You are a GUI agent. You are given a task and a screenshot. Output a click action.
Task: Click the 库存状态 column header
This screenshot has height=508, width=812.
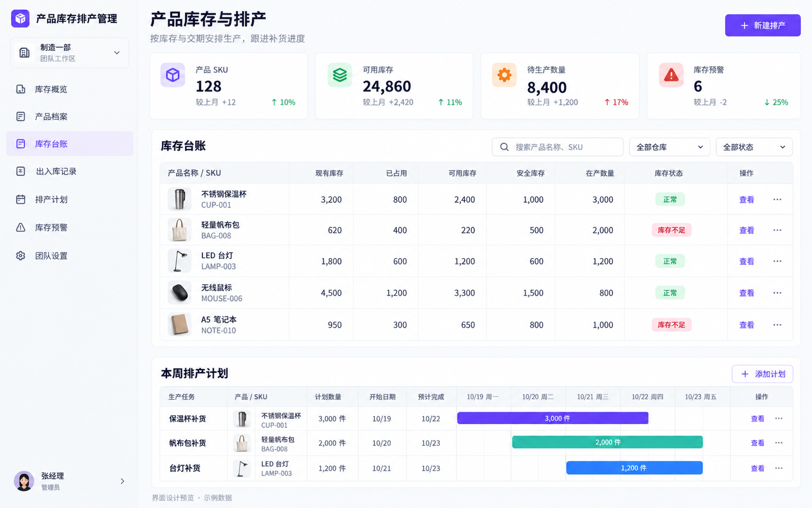pyautogui.click(x=669, y=173)
